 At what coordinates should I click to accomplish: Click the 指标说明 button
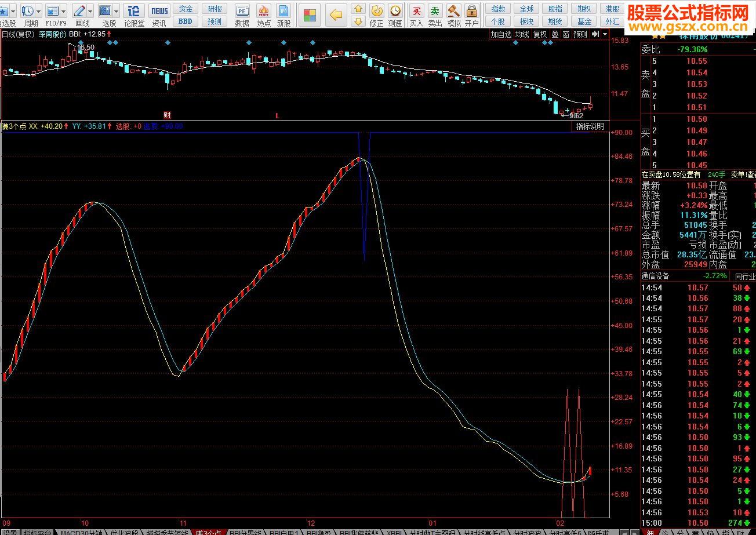point(590,126)
